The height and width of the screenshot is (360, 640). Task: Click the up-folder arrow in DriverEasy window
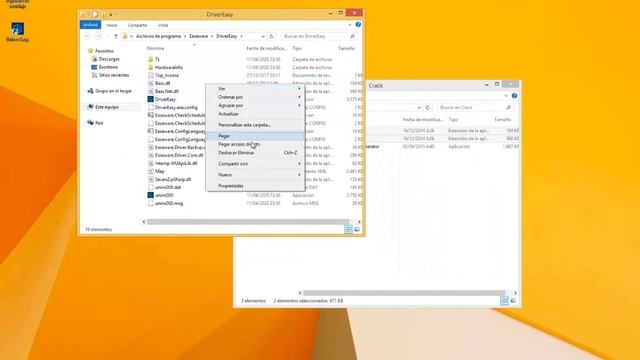(116, 36)
